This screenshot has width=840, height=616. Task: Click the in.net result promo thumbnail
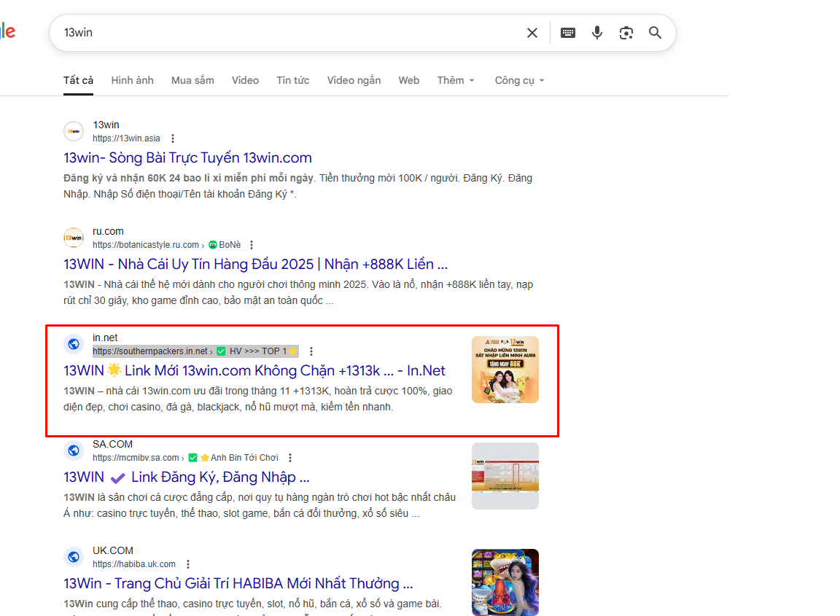[x=505, y=370]
